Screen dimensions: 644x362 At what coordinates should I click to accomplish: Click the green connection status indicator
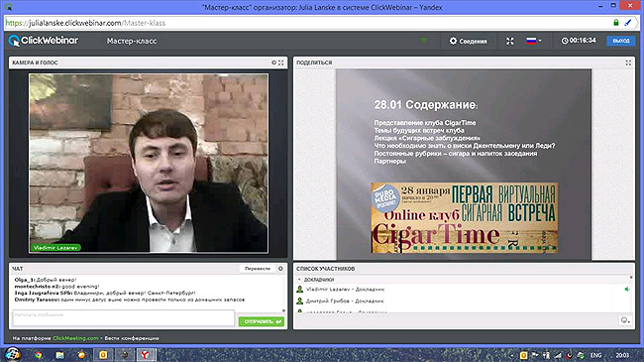point(424,41)
